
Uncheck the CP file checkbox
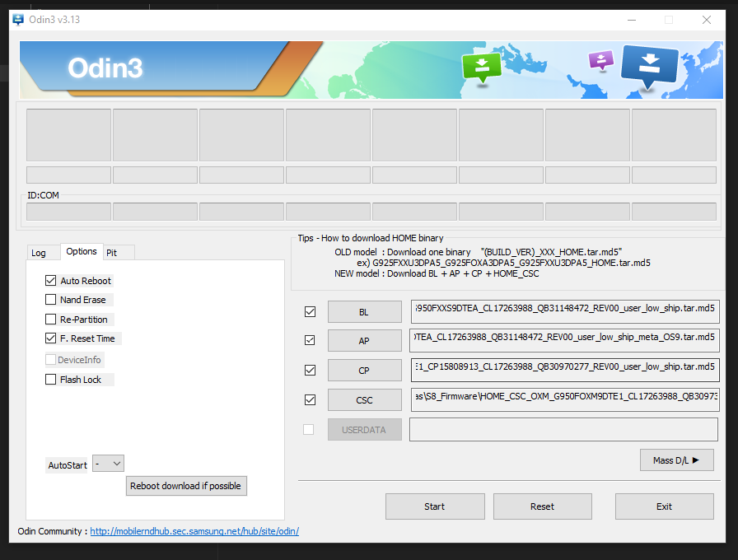(x=311, y=371)
